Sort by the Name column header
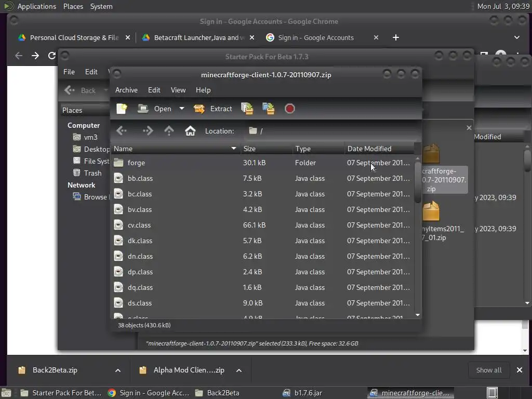Screen dimensions: 532x399 pos(176,149)
